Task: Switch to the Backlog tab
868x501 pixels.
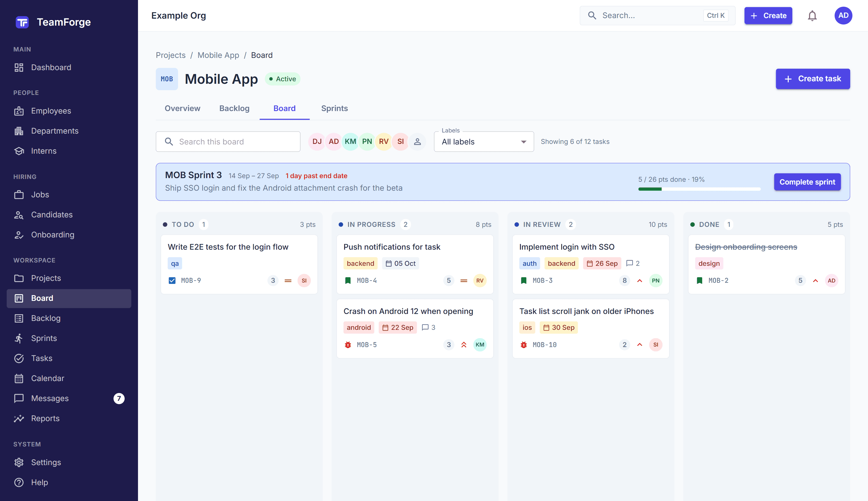Action: click(234, 108)
